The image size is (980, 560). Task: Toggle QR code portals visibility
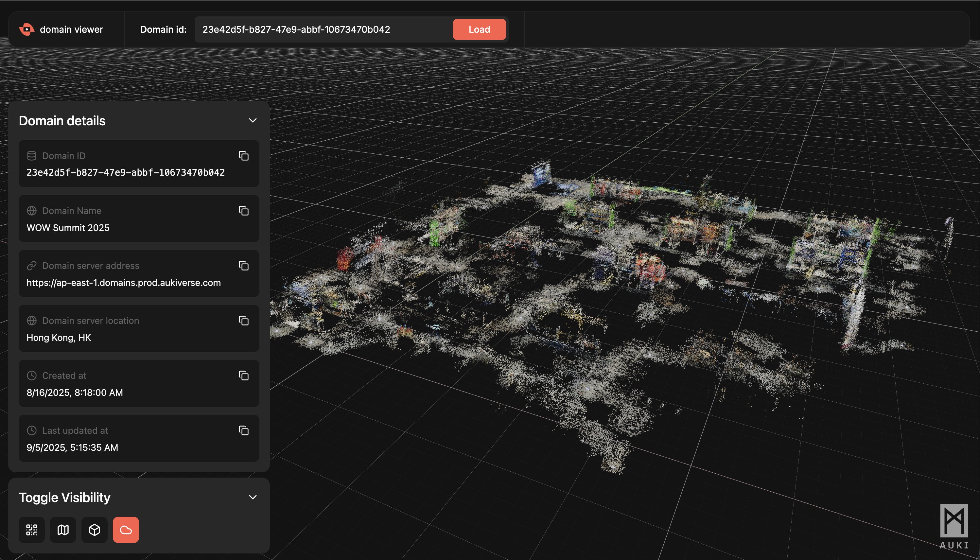(31, 530)
